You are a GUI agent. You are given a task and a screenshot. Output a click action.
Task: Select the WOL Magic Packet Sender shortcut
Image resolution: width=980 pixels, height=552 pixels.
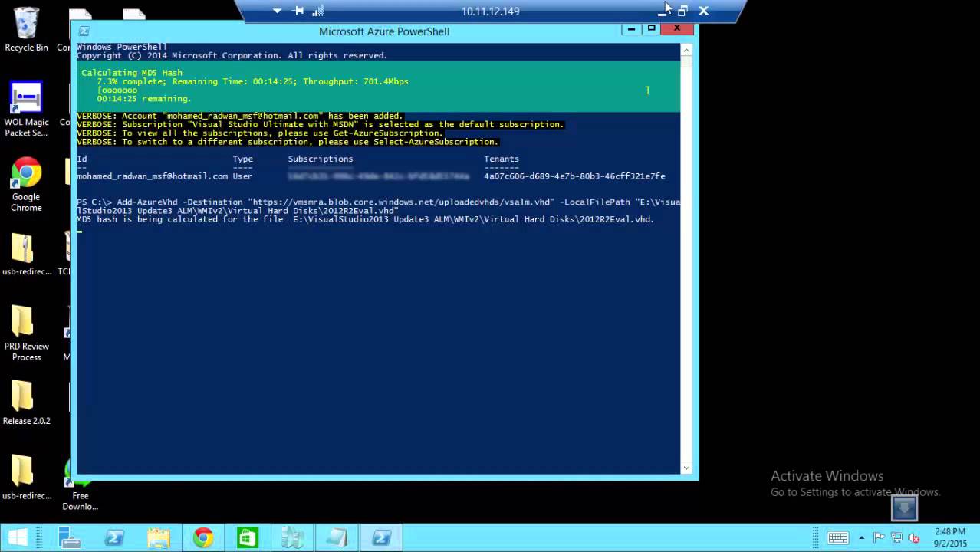[26, 109]
